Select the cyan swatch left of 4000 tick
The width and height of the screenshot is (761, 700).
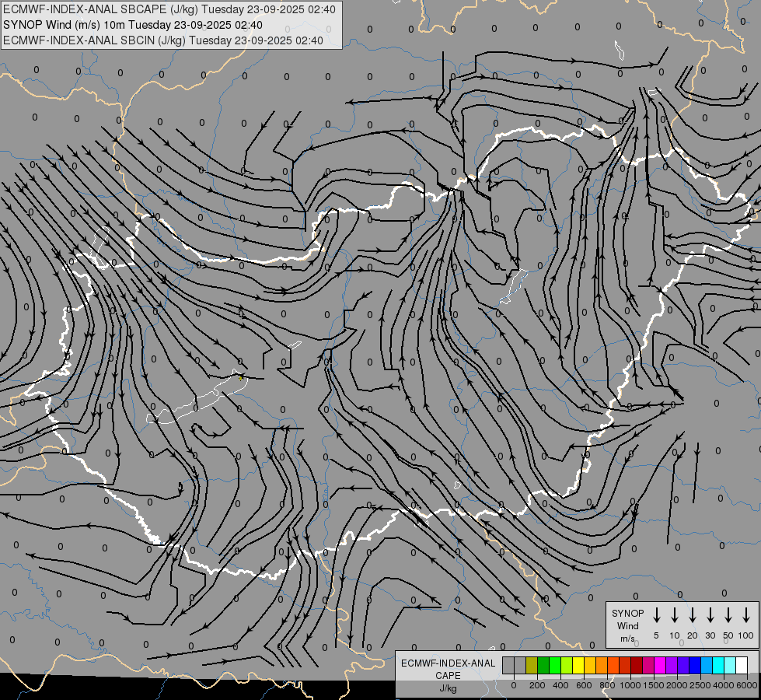(717, 666)
